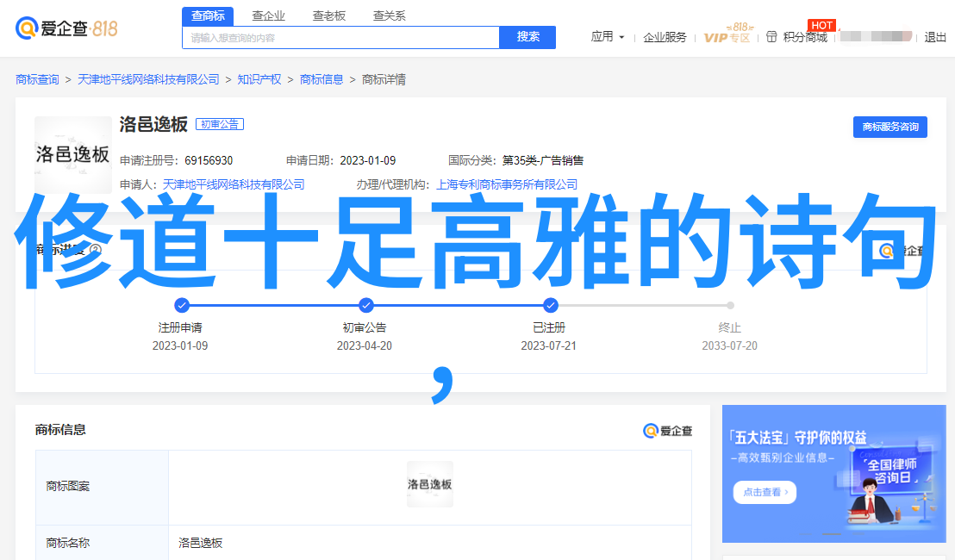Click the 初审公告 status tag beside the title
The height and width of the screenshot is (560, 955).
pos(220,124)
